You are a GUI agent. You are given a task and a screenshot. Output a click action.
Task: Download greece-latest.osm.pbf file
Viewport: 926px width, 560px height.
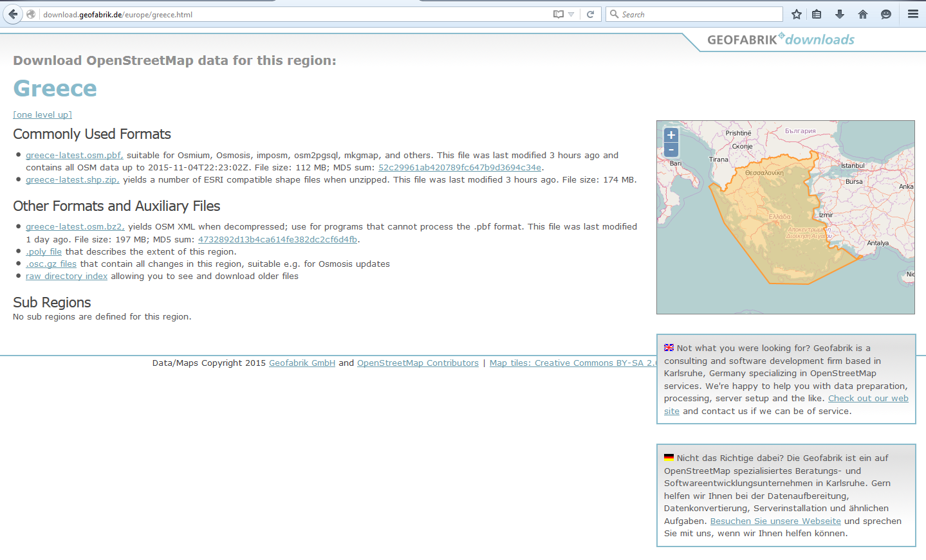click(x=75, y=155)
